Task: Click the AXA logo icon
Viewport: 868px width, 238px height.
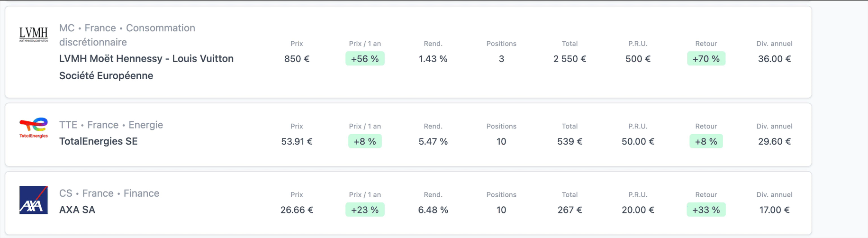Action: (x=33, y=200)
